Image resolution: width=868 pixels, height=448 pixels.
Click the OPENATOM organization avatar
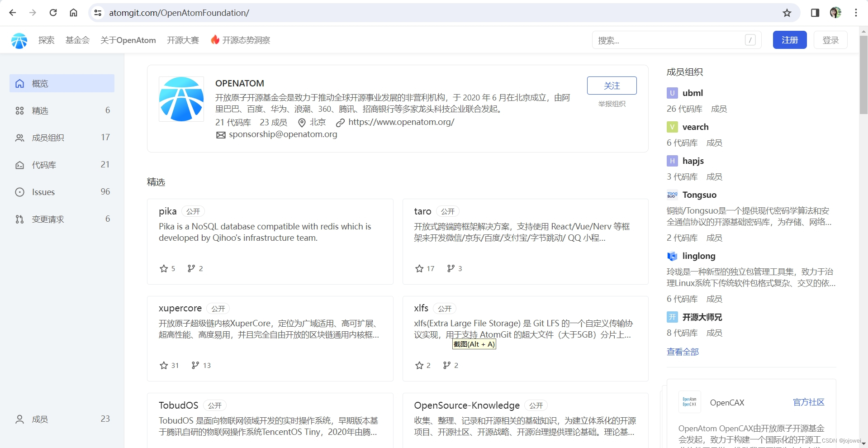181,99
